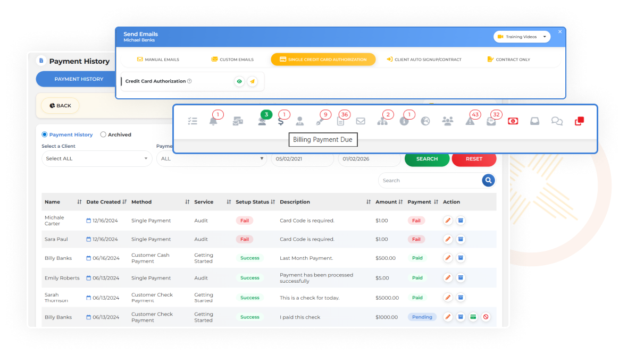Screen dimensions: 644x355
Task: Open the notifications bell icon
Action: coord(213,121)
